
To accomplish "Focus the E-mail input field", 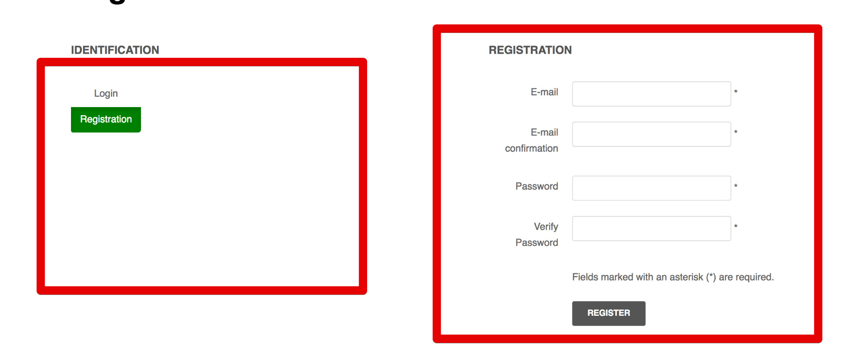I will [651, 94].
